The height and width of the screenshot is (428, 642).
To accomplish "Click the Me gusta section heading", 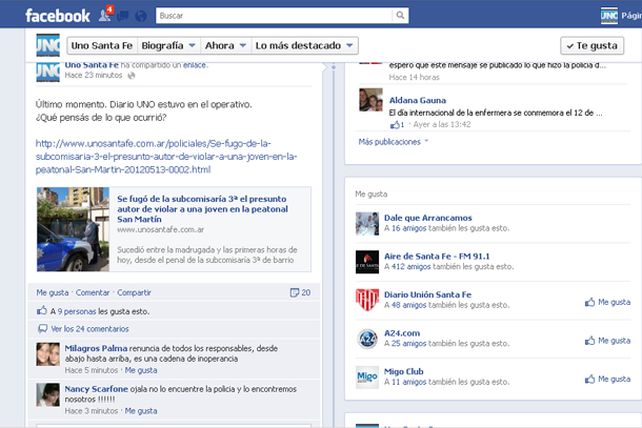I will tap(371, 194).
